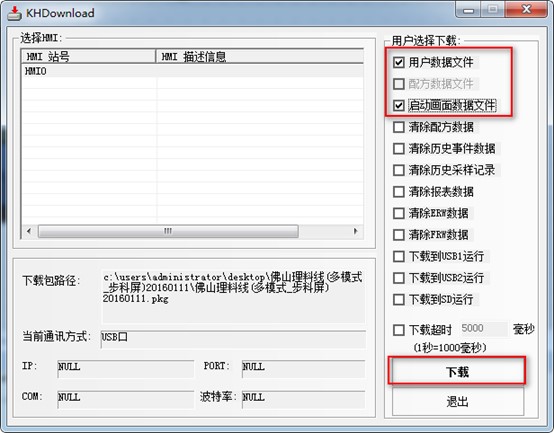Click the HMI 描述信息 column header
Screen dimensions: 554x433
pyautogui.click(x=260, y=57)
